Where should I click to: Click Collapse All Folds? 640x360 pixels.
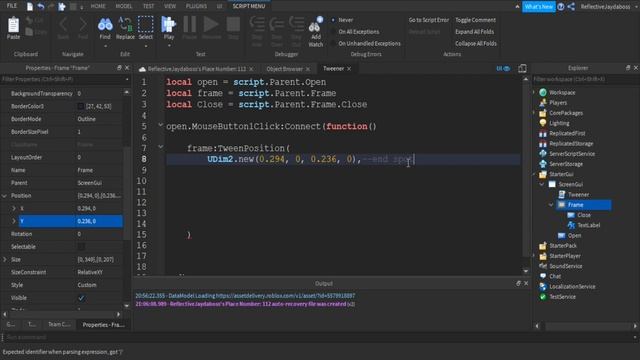point(476,44)
